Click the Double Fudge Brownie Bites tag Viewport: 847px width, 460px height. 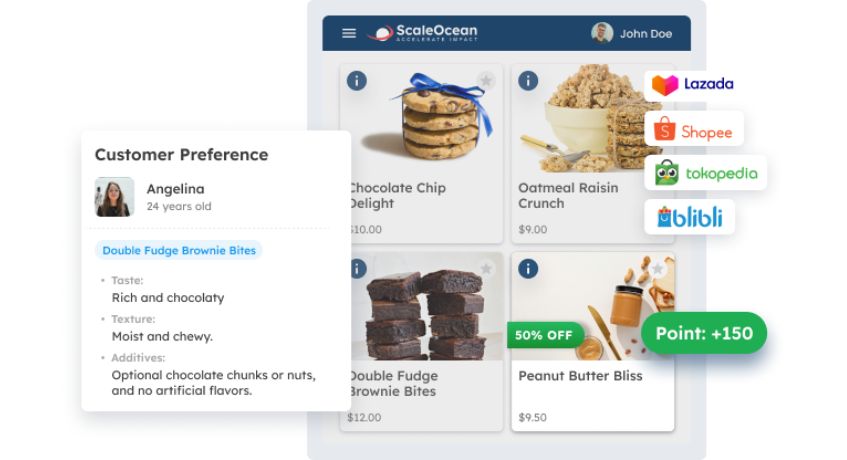pos(179,250)
